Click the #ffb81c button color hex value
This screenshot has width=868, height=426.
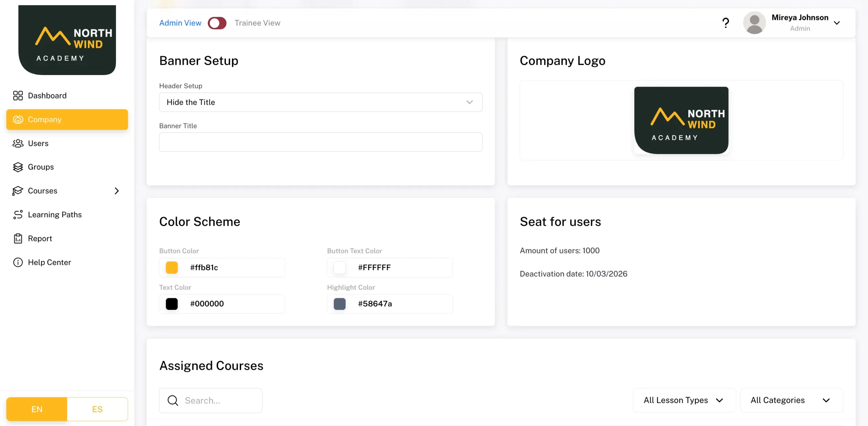pyautogui.click(x=204, y=267)
